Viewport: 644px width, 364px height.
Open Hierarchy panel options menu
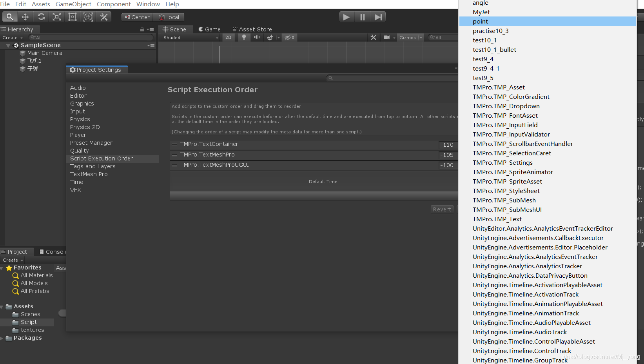point(151,29)
